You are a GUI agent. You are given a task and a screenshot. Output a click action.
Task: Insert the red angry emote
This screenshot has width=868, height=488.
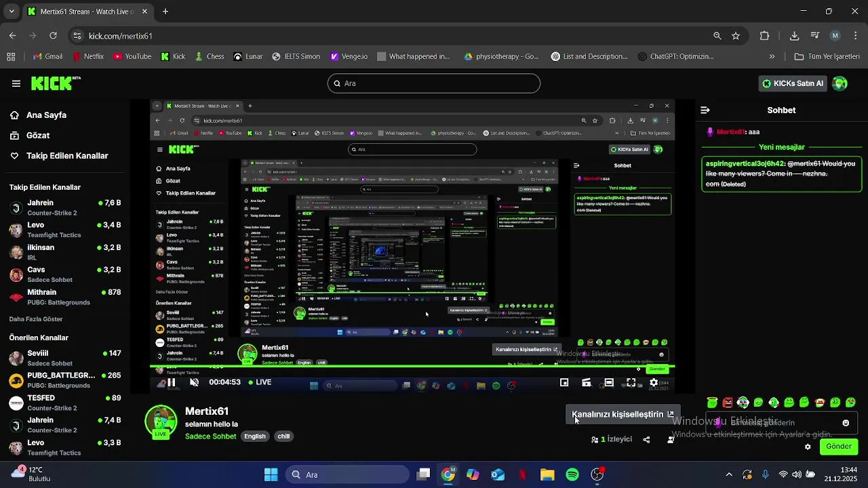pos(728,403)
